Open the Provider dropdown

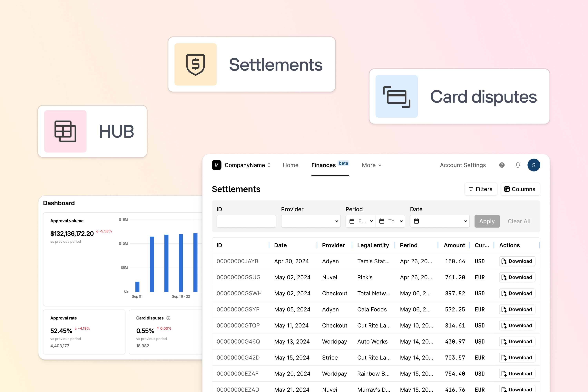point(311,221)
